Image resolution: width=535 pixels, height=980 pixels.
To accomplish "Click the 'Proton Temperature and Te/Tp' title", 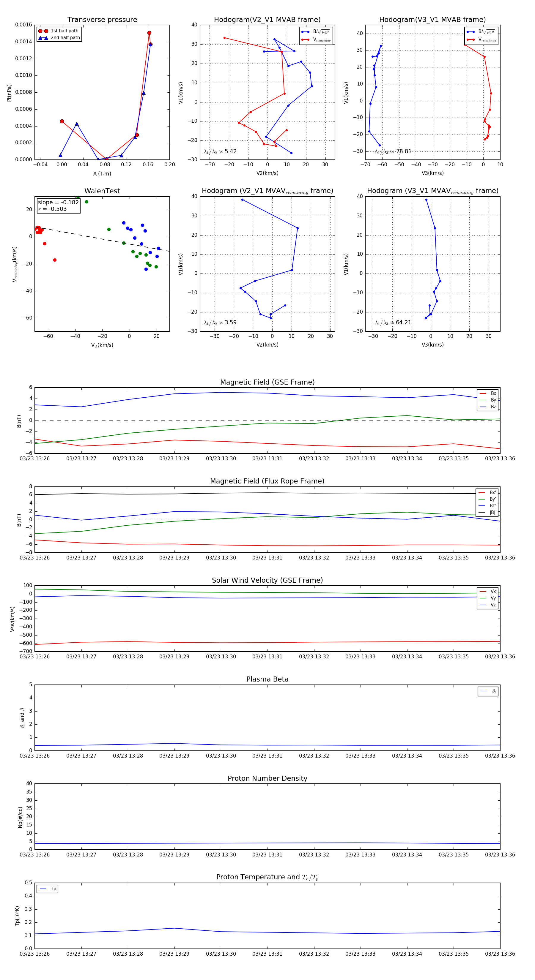I will tap(267, 877).
